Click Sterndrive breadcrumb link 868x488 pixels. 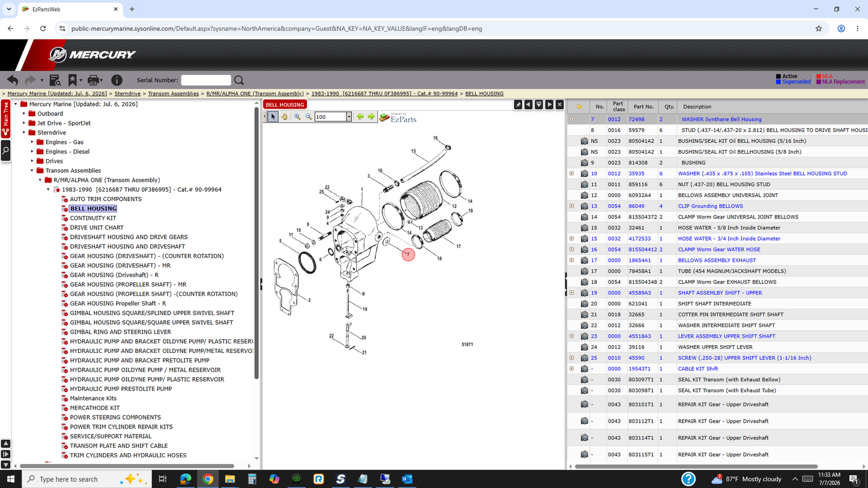tap(127, 94)
